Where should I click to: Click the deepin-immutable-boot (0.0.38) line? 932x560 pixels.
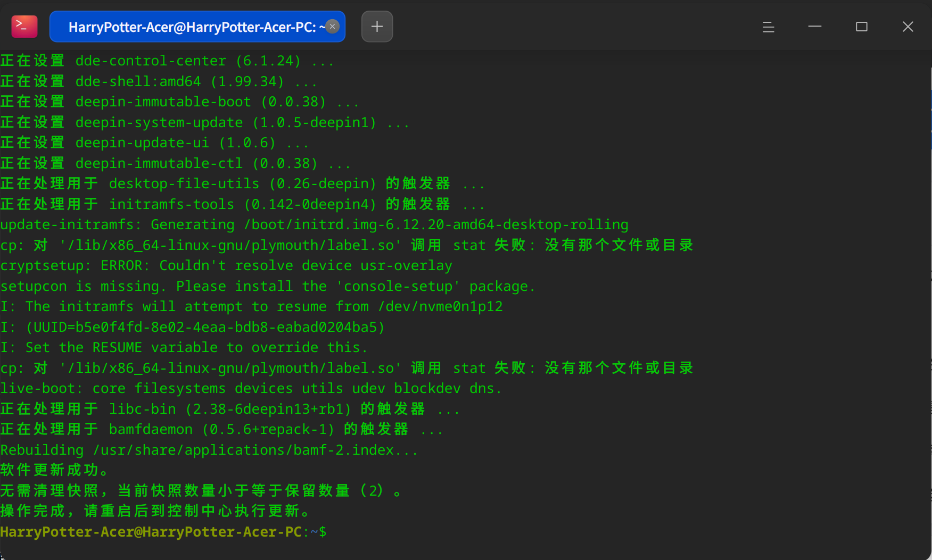pyautogui.click(x=179, y=102)
